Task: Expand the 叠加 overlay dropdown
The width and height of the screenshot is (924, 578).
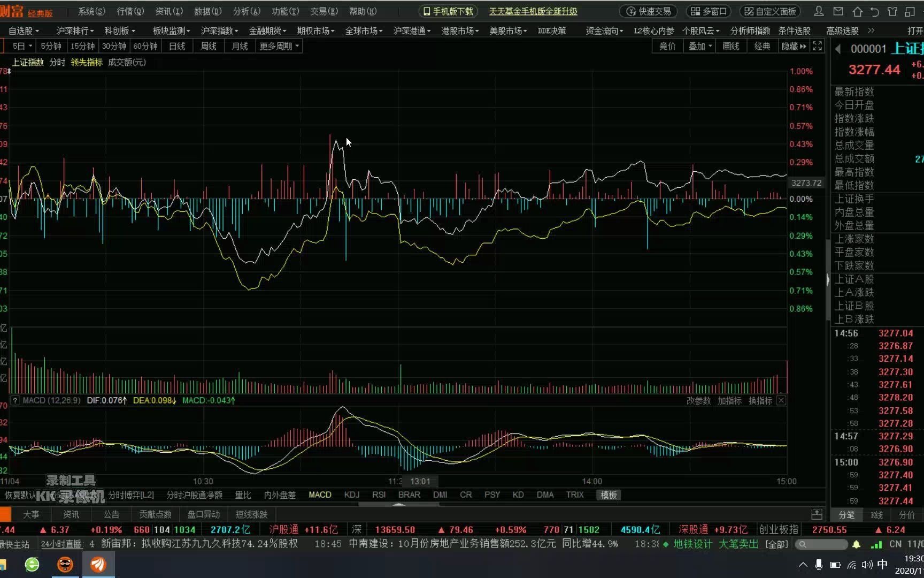Action: click(x=700, y=46)
